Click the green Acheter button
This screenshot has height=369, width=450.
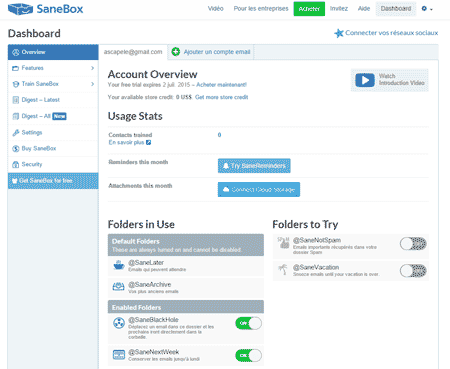(x=309, y=9)
